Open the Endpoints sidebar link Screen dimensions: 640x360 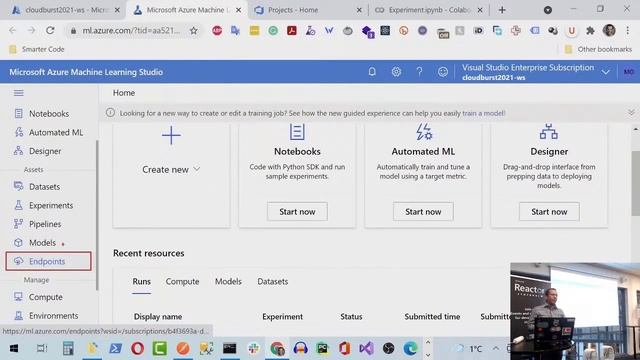49,261
